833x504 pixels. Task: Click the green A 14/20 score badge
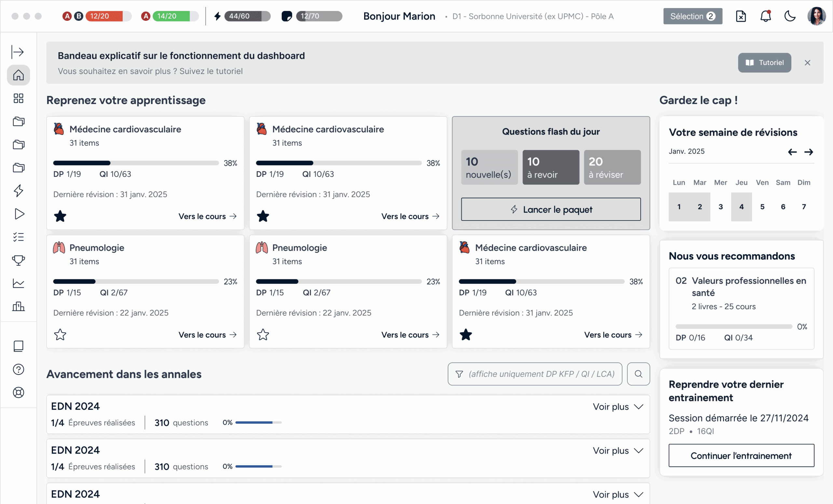170,16
